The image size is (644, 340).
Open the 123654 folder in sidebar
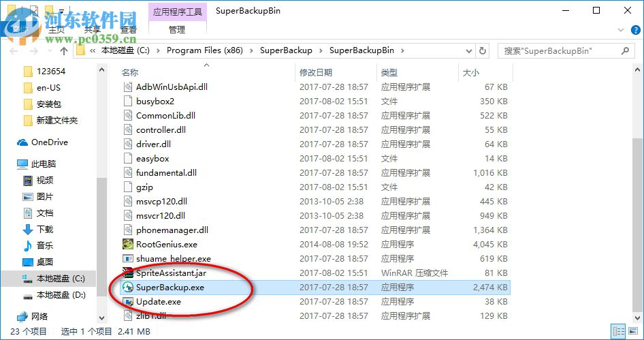pos(51,72)
